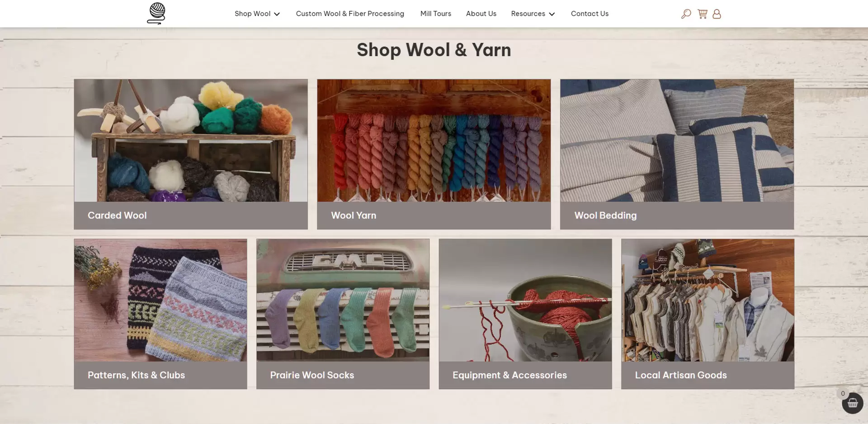
Task: Open the user account icon
Action: [x=717, y=14]
